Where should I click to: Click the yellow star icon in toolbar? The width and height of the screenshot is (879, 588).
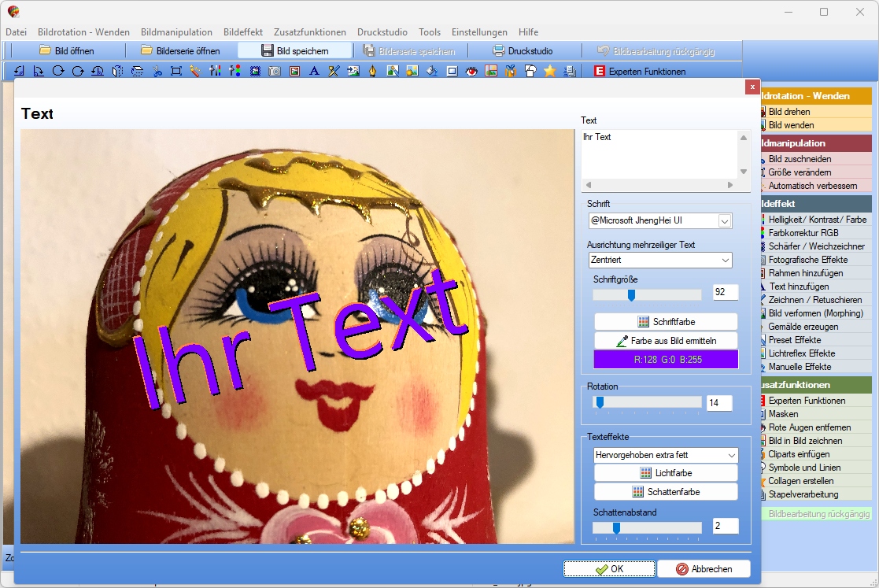[550, 71]
